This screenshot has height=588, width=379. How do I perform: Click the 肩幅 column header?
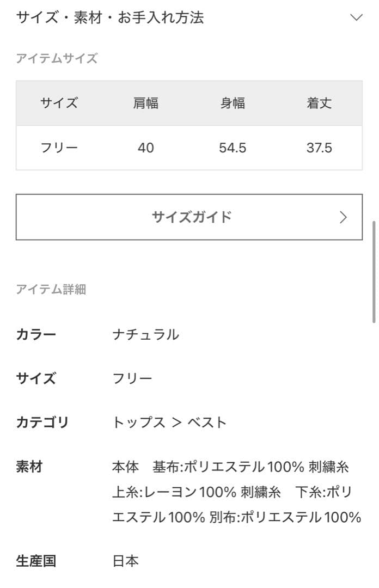146,103
